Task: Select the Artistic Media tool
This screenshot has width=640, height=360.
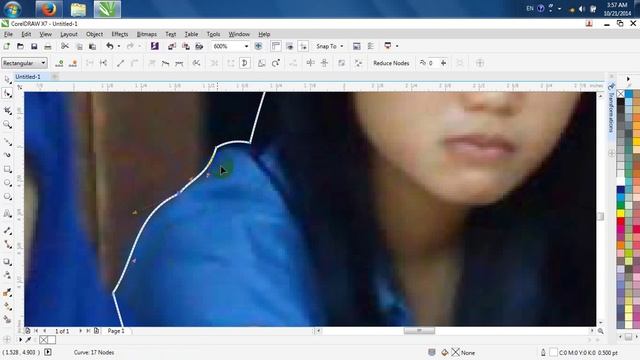Action: pos(7,155)
